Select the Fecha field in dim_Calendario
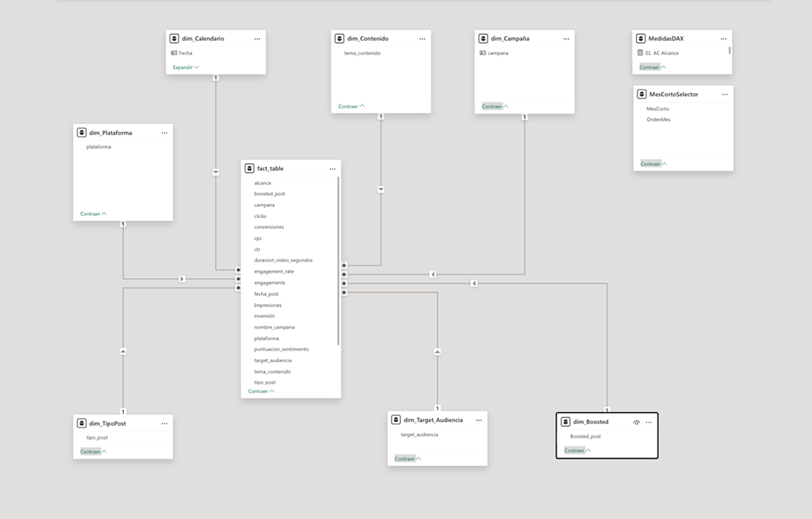812x519 pixels. click(185, 53)
